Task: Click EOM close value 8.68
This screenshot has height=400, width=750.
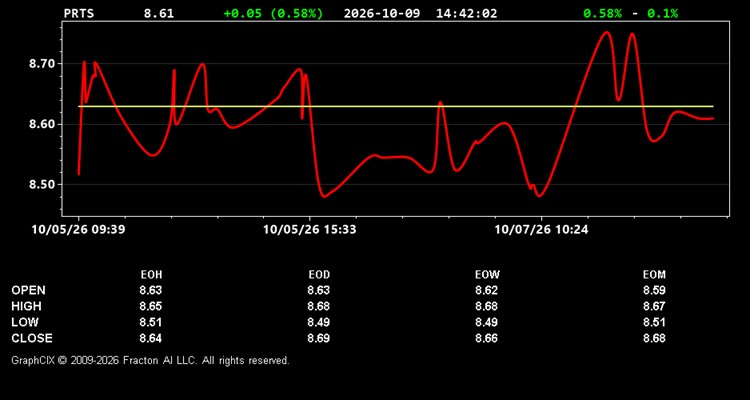Action: pos(654,338)
